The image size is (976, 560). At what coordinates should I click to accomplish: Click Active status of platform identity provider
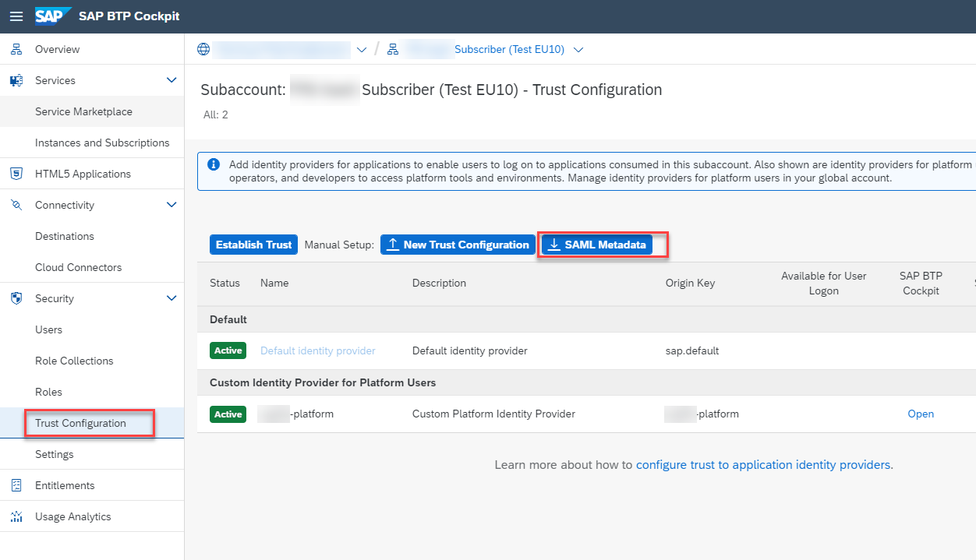click(x=228, y=414)
